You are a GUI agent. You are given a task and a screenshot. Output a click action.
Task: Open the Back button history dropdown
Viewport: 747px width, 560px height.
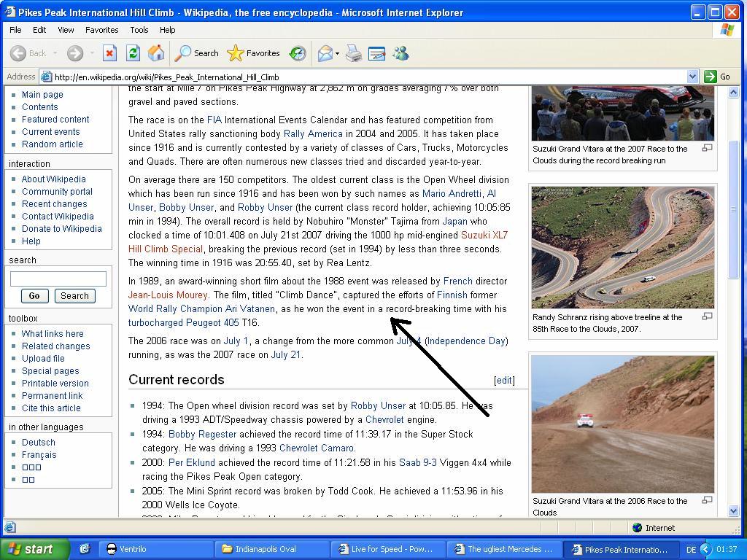[x=55, y=53]
